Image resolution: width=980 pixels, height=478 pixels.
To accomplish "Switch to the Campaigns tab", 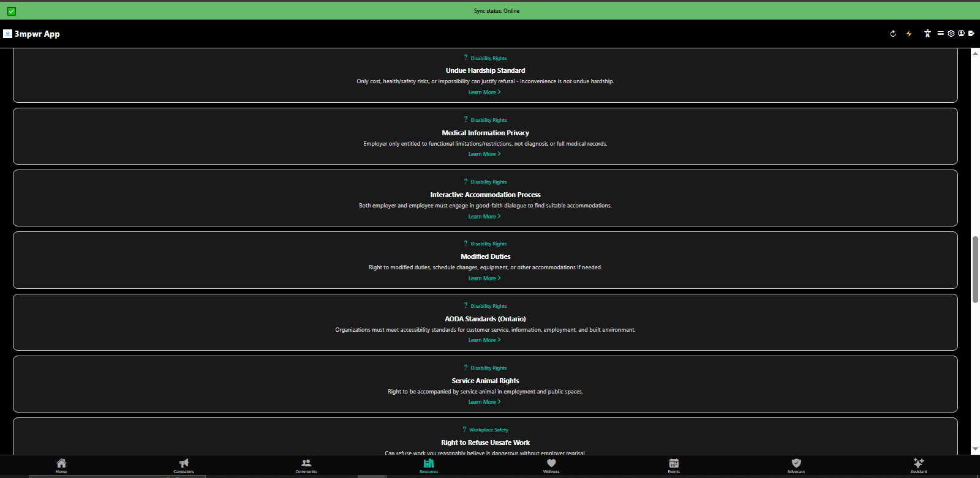I will click(x=184, y=465).
